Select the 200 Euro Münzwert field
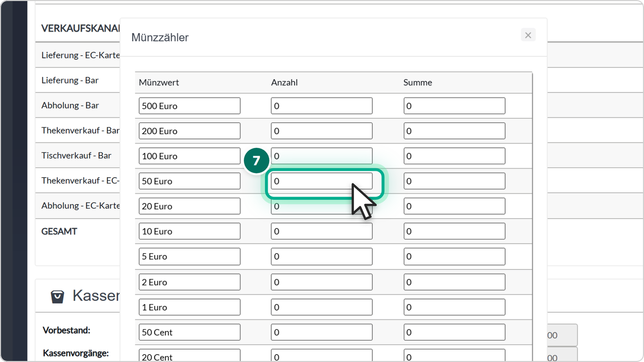Viewport: 644px width, 362px height. coord(190,131)
